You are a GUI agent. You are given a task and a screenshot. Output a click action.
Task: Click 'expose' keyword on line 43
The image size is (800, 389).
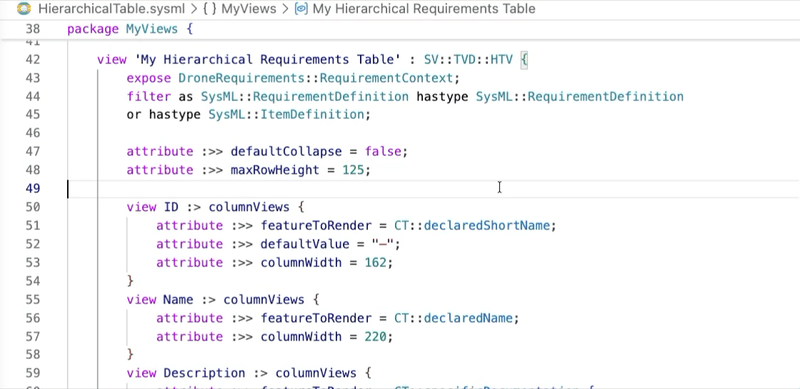(149, 78)
